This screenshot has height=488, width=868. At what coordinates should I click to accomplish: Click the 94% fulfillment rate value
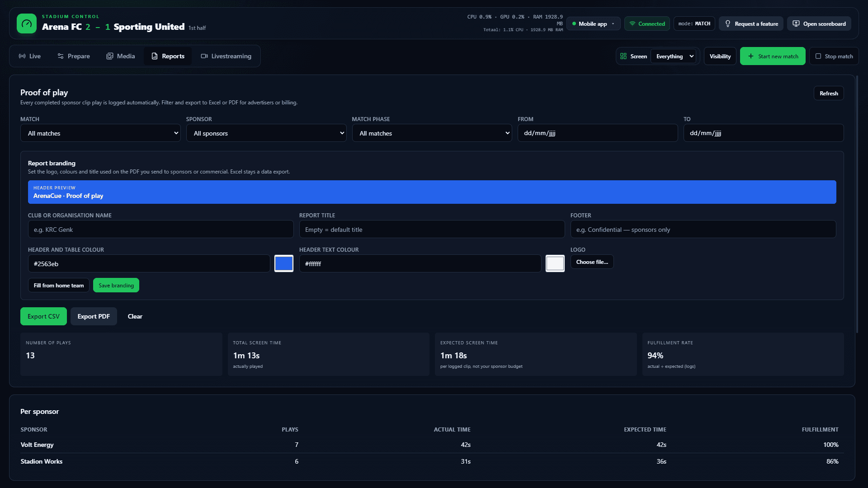tap(656, 356)
